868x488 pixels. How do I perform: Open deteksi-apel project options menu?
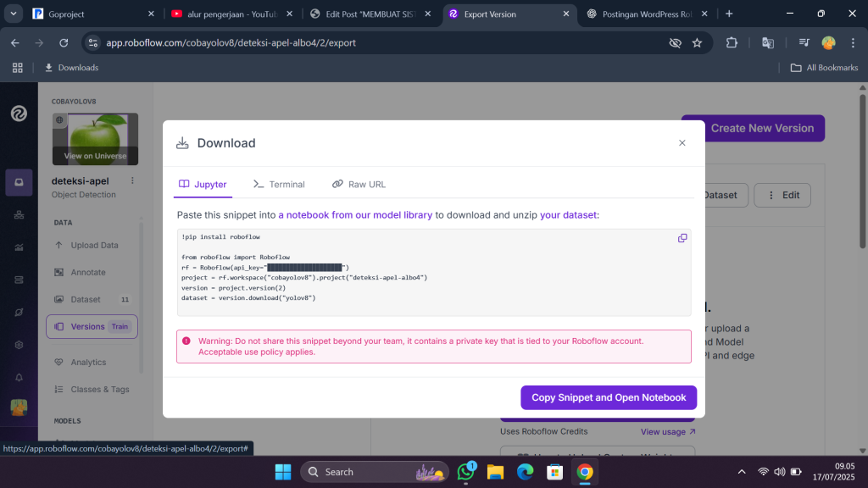132,180
